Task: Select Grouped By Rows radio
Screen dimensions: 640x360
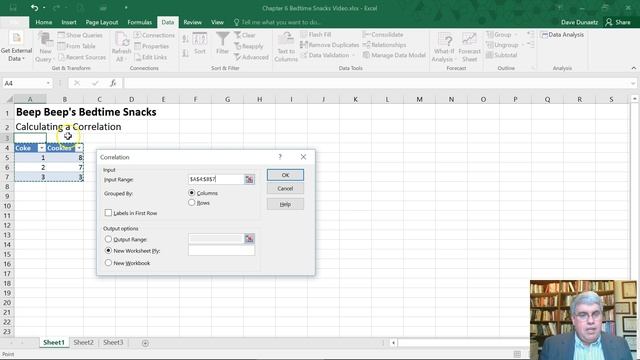Action: [x=191, y=202]
